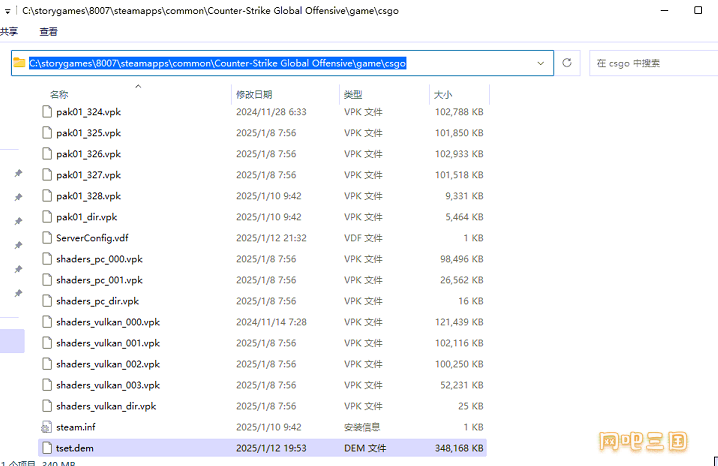Open the 查看 ribbon tab
The image size is (718, 466).
click(x=49, y=32)
